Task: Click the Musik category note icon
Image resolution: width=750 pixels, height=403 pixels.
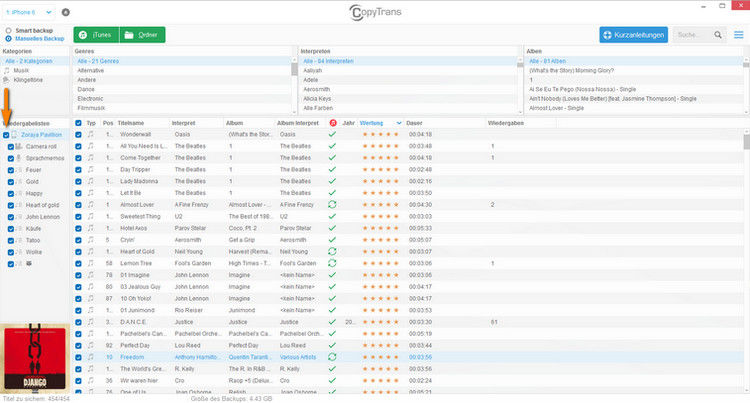Action: (x=7, y=70)
